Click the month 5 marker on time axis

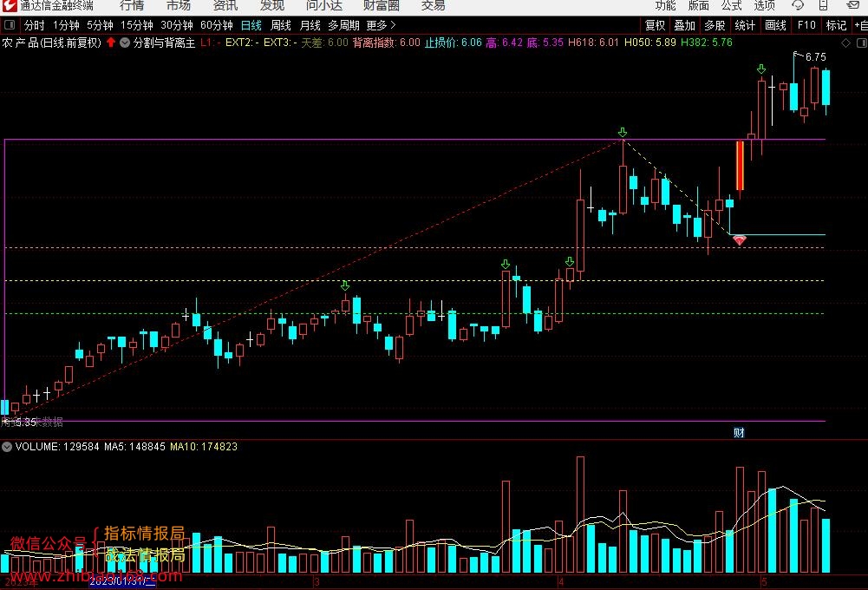[x=764, y=581]
